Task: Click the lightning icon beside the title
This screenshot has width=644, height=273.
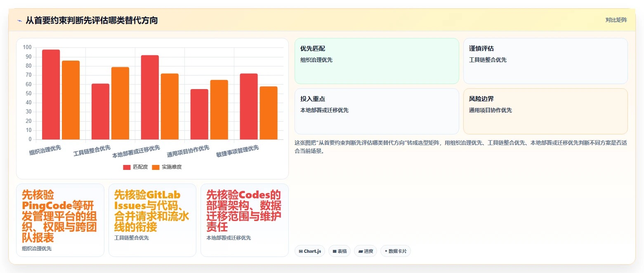Action: click(x=19, y=21)
